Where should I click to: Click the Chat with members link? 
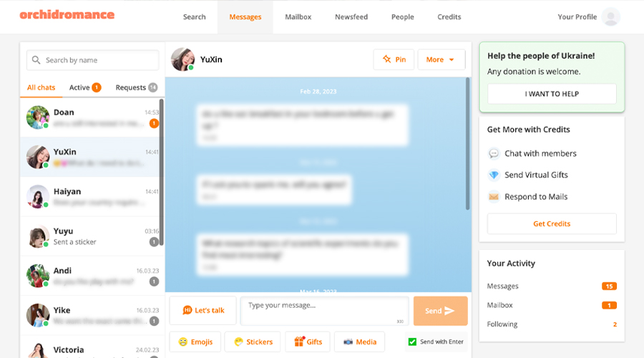[540, 153]
